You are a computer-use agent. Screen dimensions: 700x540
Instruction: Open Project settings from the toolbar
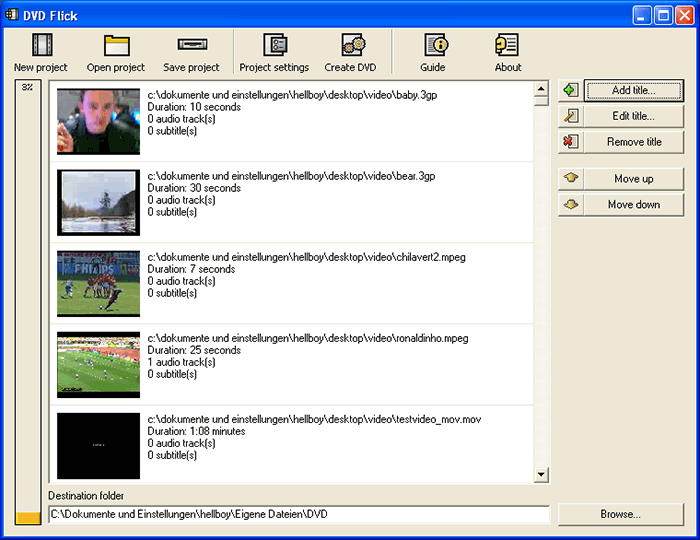274,45
